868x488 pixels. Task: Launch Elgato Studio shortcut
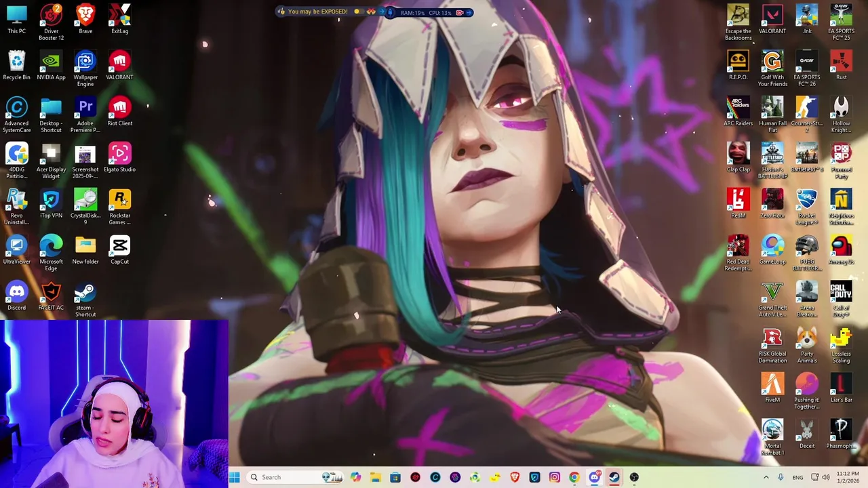point(119,157)
